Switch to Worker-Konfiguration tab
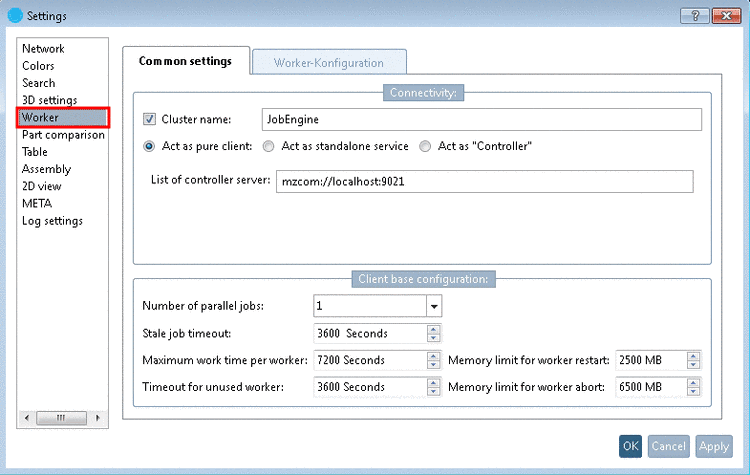750x475 pixels. 329,62
